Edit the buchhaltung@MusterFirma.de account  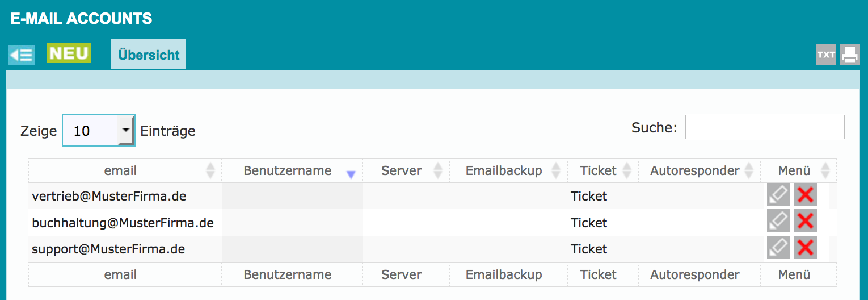point(778,222)
